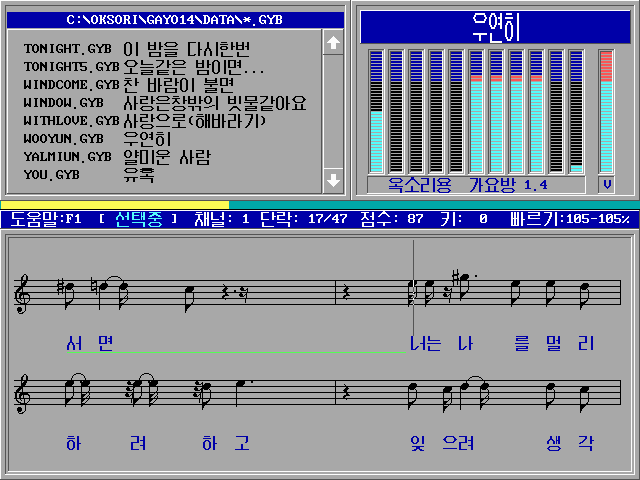Click the 키: 0 key setting

point(464,219)
